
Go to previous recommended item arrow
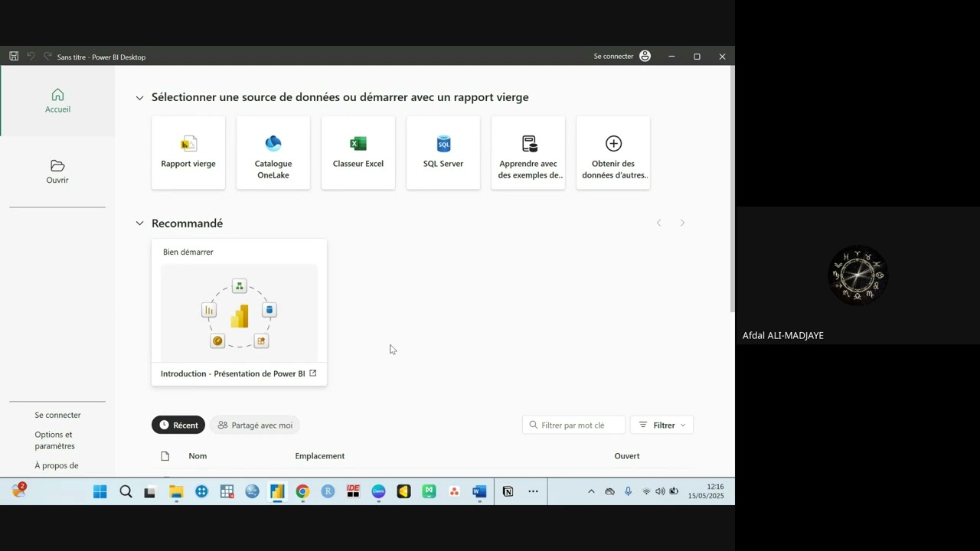pyautogui.click(x=658, y=223)
